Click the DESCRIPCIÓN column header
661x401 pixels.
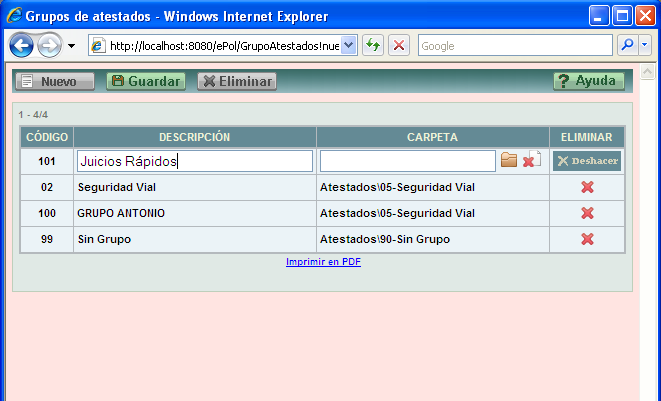195,137
